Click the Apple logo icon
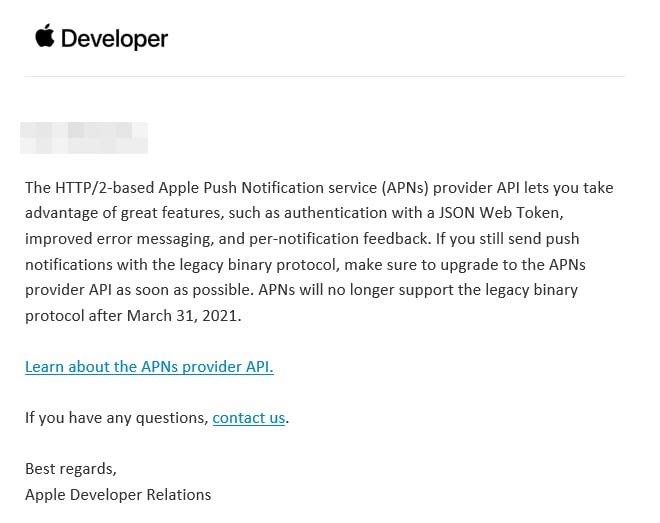The image size is (660, 523). [45, 36]
